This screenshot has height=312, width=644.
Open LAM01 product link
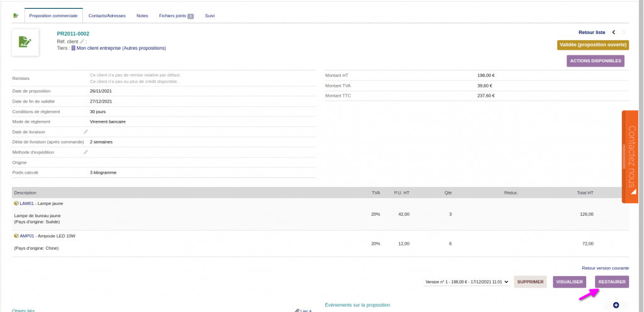[x=28, y=203]
